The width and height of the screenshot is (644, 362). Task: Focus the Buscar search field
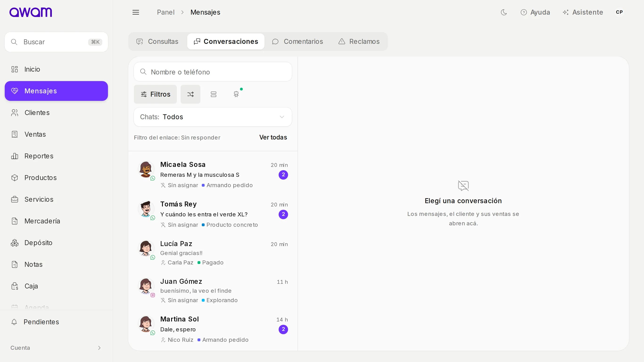coord(56,42)
